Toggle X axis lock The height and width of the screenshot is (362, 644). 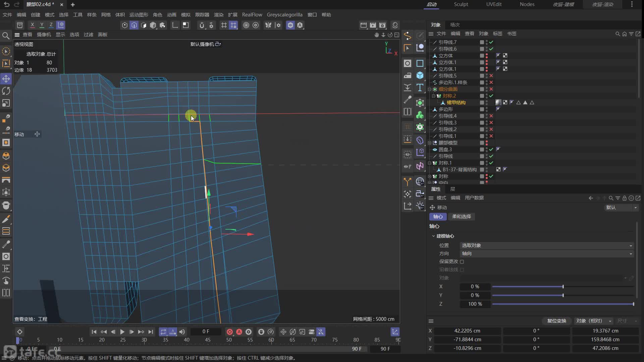(32, 25)
